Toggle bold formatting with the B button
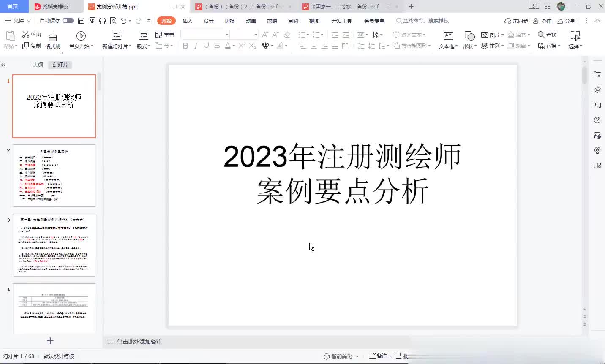 pyautogui.click(x=185, y=46)
